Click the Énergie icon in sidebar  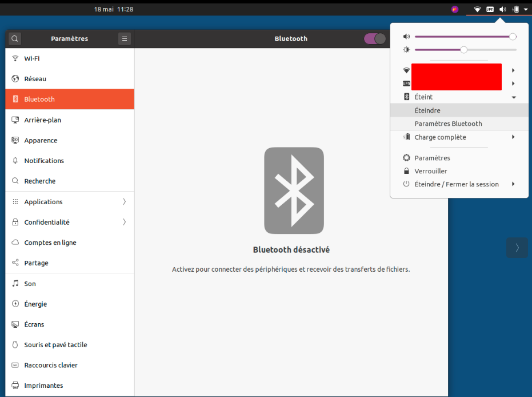15,304
